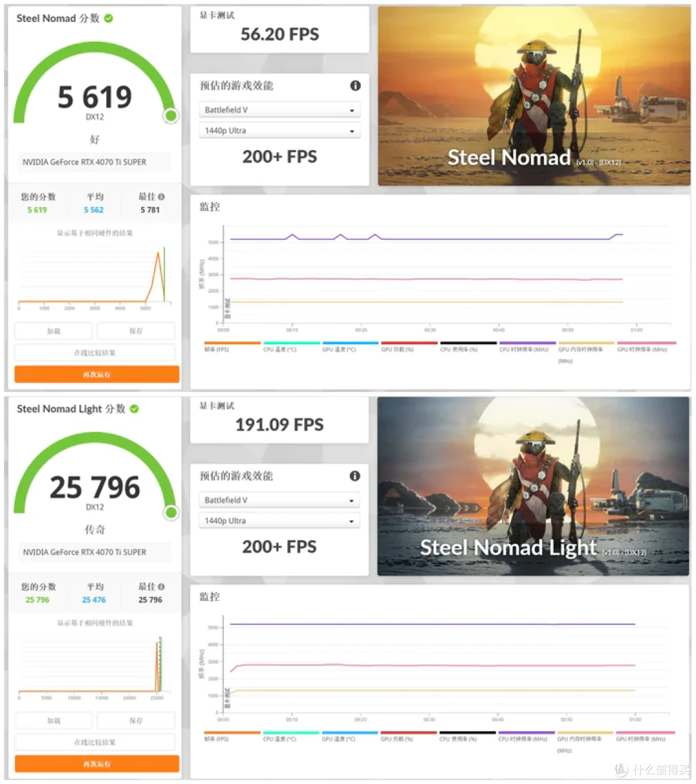Screen dimensions: 696x784
Task: Click the 保存 button in the Steel Nomad Light panel
Action: click(x=136, y=721)
